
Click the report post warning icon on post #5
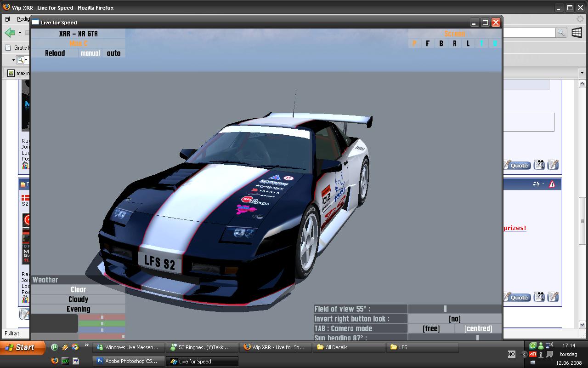click(552, 184)
